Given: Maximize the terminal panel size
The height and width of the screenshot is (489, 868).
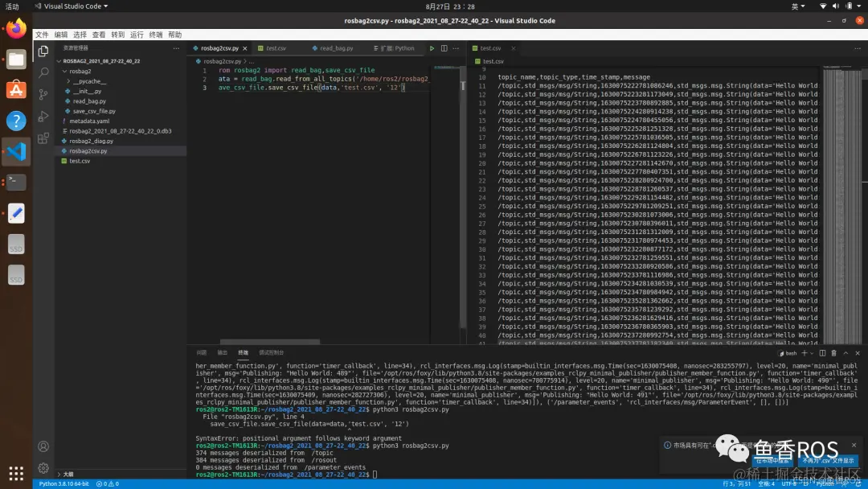Looking at the screenshot, I should click(x=845, y=353).
